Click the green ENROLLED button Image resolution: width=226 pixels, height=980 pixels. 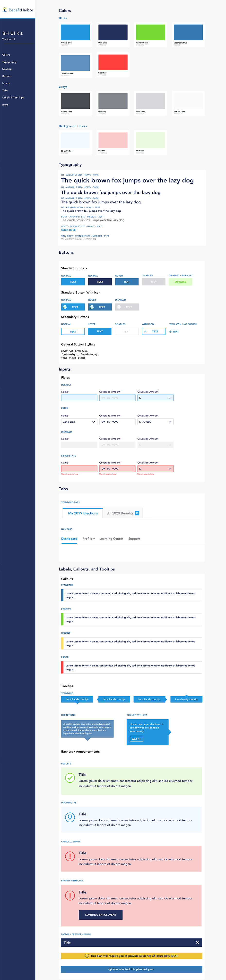[180, 282]
